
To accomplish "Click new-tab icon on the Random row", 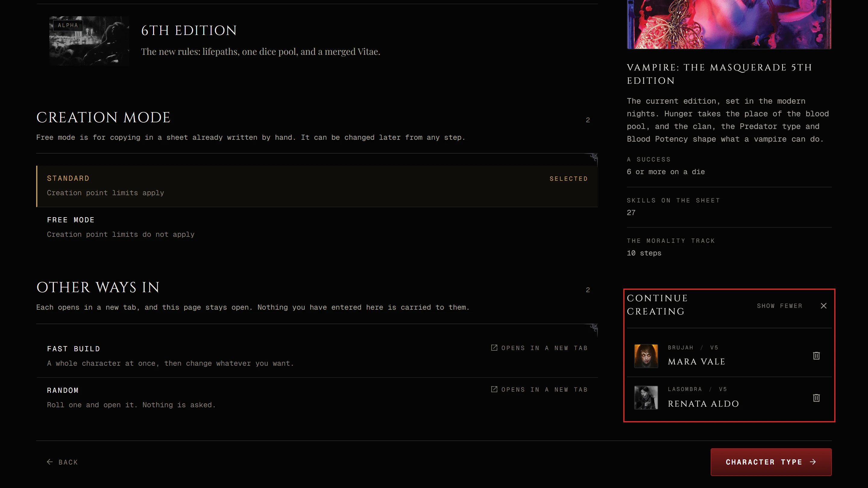I will tap(494, 389).
